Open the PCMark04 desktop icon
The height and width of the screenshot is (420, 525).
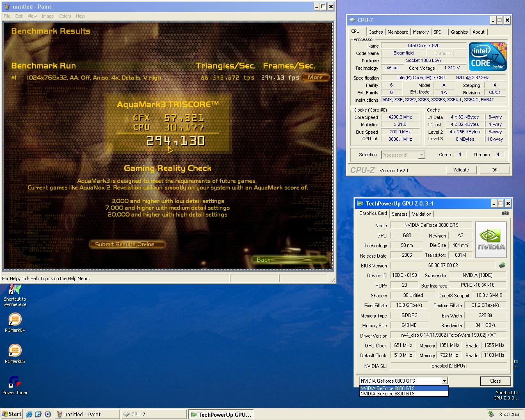15,322
